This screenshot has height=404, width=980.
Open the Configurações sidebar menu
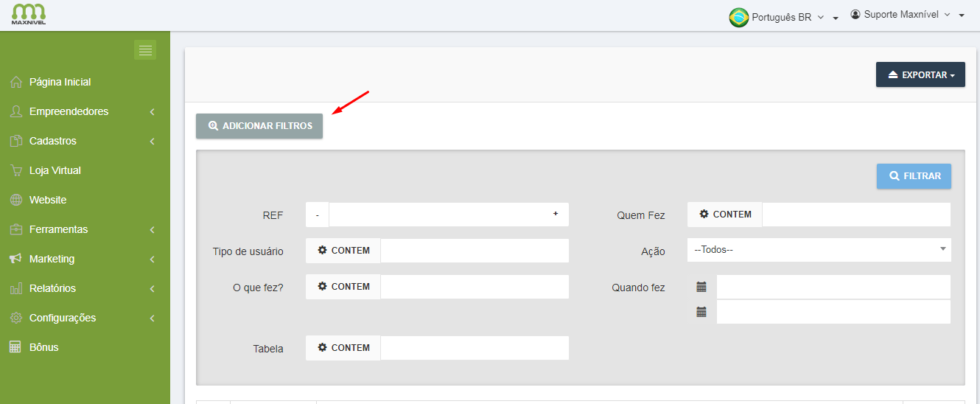(x=63, y=318)
